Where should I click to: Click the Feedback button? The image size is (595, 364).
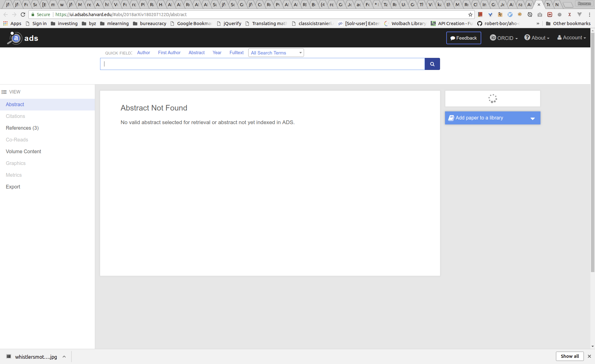[463, 38]
